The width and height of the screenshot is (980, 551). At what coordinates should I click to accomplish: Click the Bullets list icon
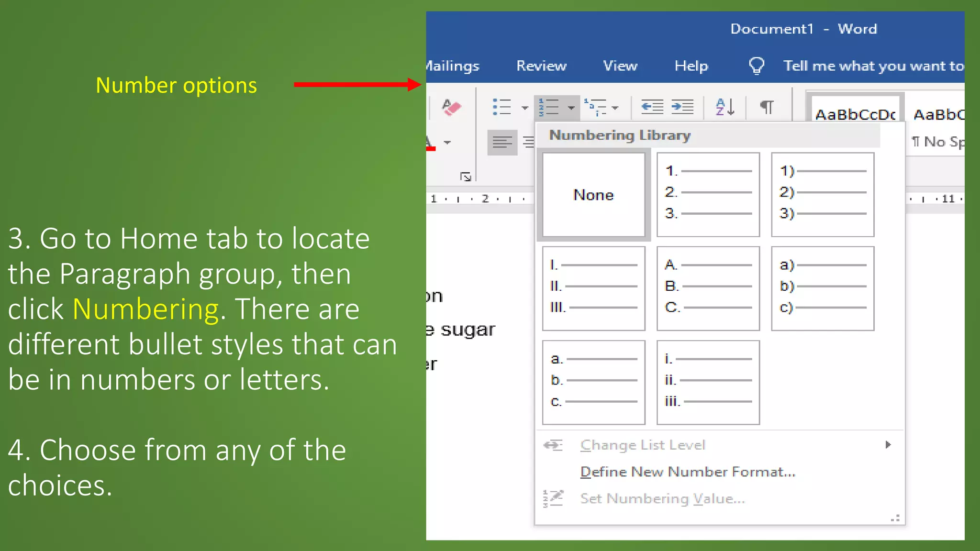[x=502, y=107]
